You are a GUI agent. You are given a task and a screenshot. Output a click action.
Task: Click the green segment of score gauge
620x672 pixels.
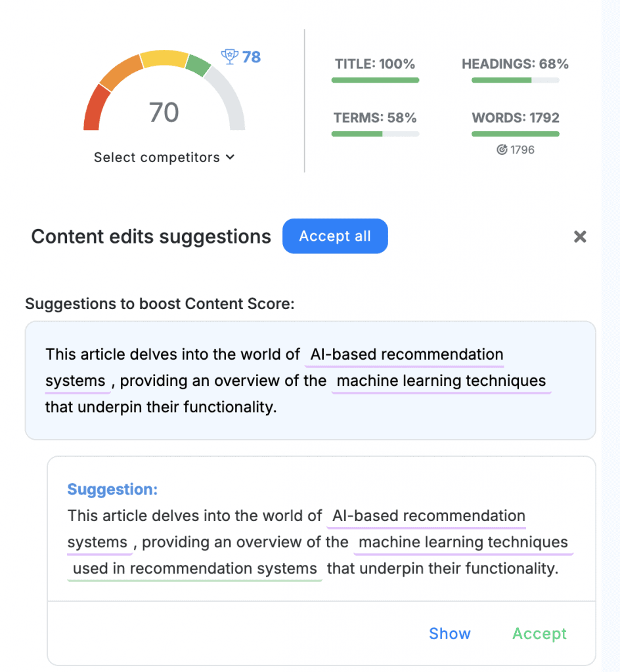click(x=198, y=64)
